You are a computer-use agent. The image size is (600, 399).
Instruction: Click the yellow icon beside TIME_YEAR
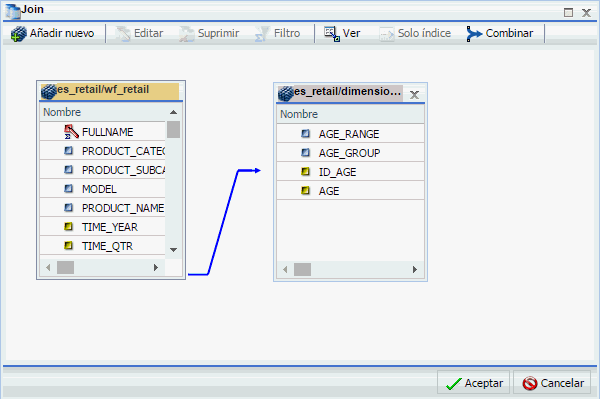[69, 227]
